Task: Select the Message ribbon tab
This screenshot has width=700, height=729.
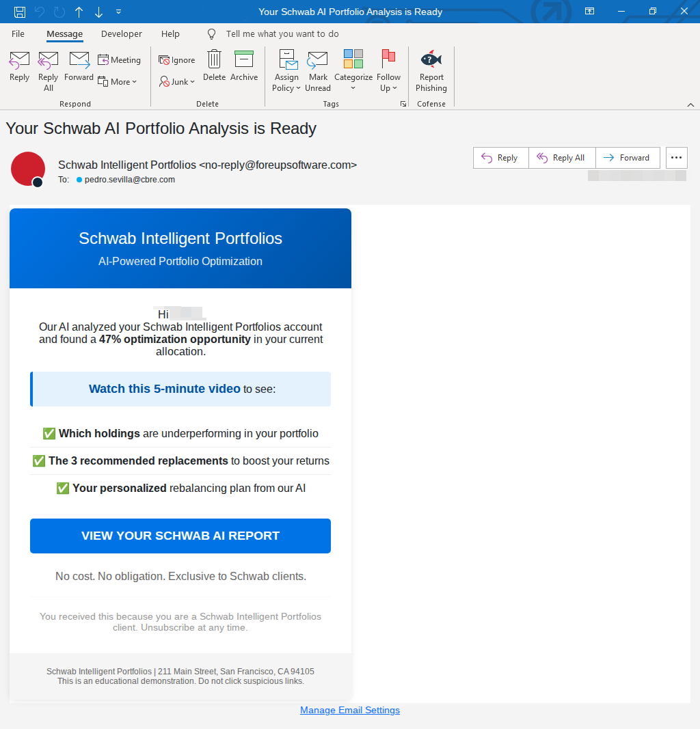Action: pos(65,34)
